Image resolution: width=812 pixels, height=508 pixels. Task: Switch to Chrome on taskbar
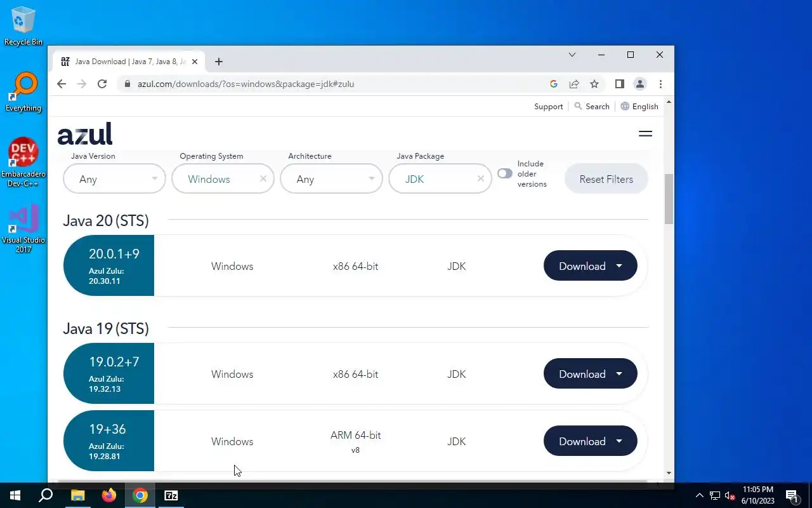(x=140, y=495)
